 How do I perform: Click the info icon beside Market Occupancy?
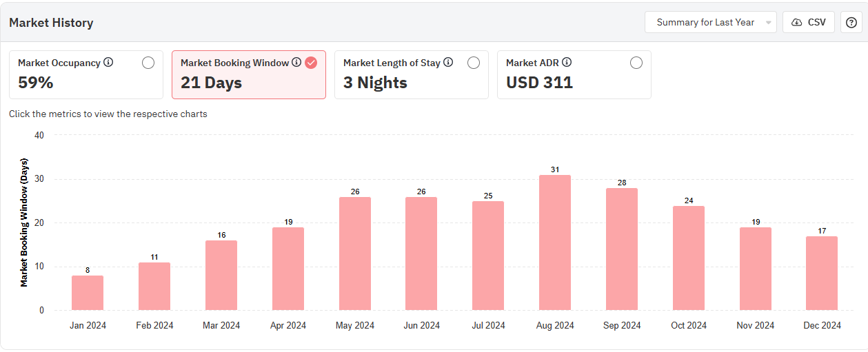click(x=108, y=63)
